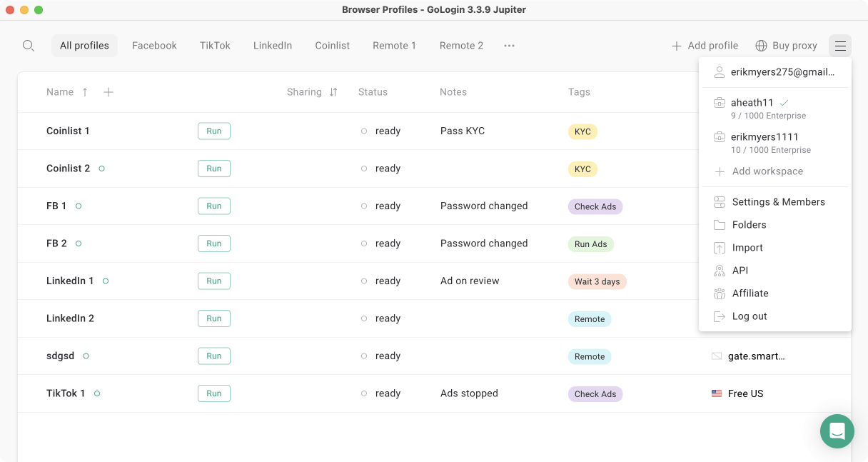Switch to the Remote 1 folder tab

(x=395, y=46)
